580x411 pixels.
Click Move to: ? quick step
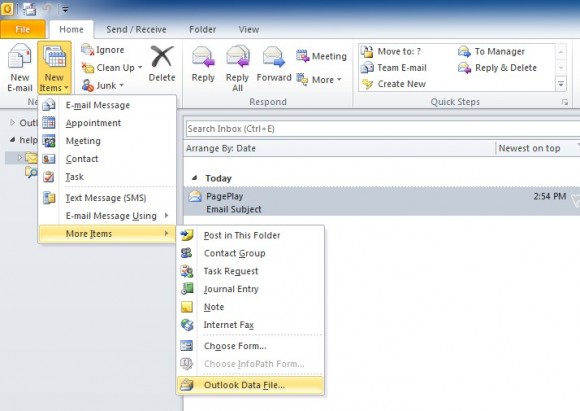[391, 51]
